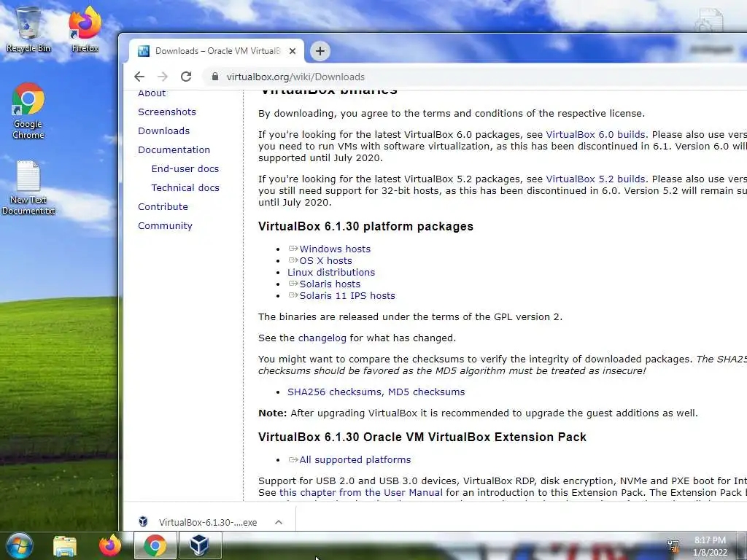This screenshot has width=747, height=560.
Task: Click the external link arrow beside Solaris hosts
Action: [293, 284]
